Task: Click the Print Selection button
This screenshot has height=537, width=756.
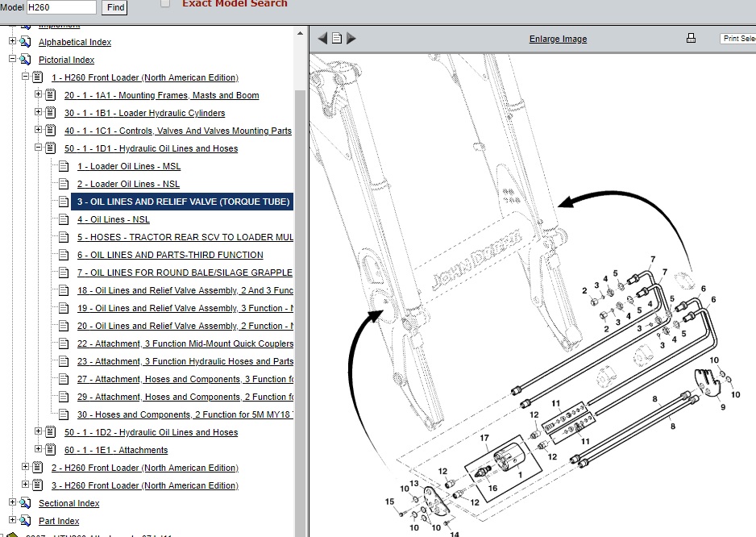Action: click(737, 39)
